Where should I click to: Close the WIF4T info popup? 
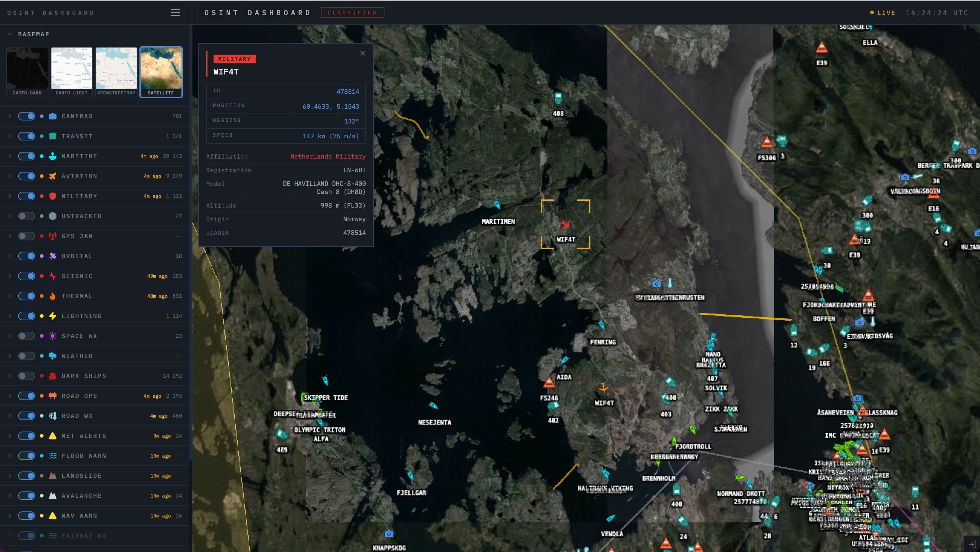(363, 53)
